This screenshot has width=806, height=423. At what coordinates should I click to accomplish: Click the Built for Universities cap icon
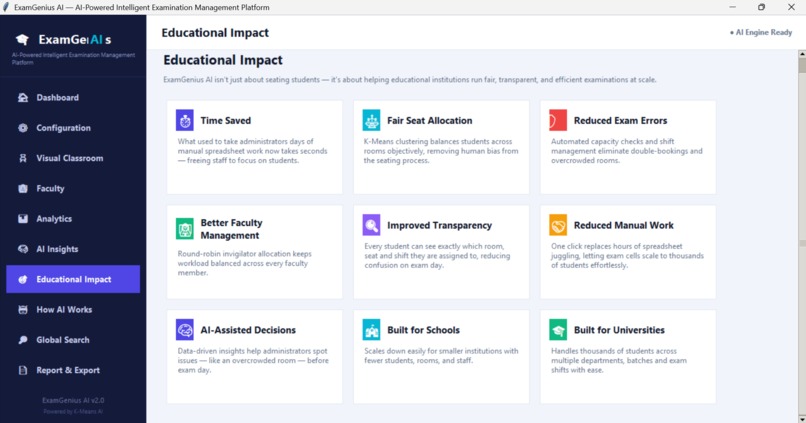(x=558, y=330)
